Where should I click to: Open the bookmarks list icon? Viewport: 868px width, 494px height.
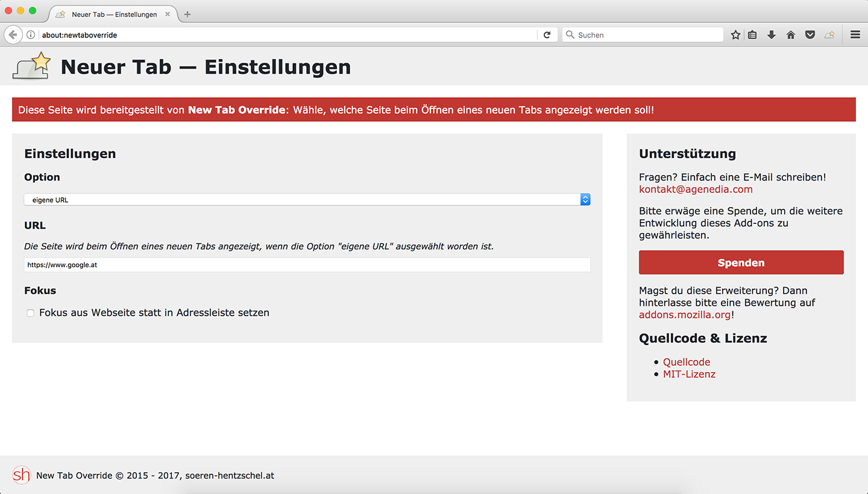752,35
